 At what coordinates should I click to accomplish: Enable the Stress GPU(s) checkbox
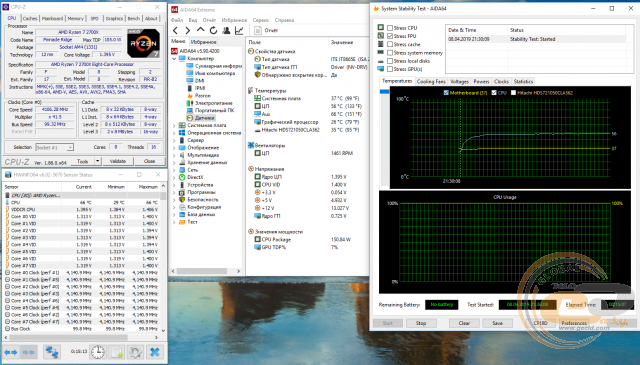pyautogui.click(x=390, y=69)
